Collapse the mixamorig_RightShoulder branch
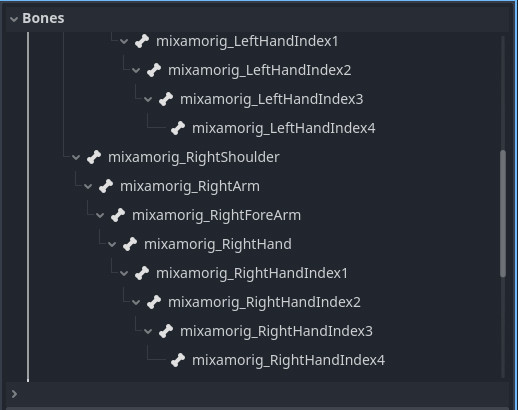518x410 pixels. 76,157
